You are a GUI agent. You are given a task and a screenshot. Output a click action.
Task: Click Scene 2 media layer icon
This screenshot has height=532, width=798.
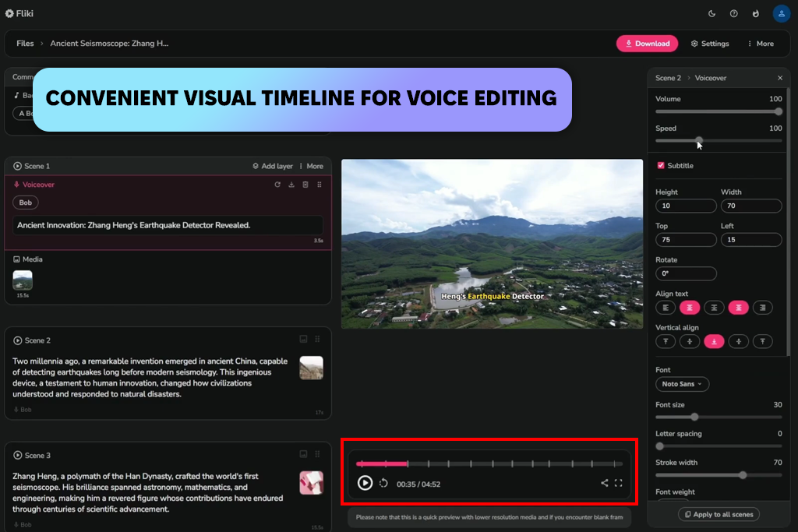(x=303, y=340)
